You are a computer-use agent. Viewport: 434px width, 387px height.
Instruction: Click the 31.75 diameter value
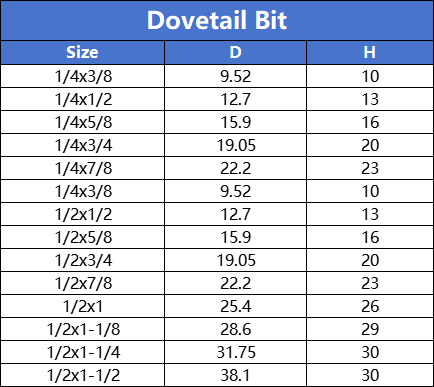pos(235,352)
